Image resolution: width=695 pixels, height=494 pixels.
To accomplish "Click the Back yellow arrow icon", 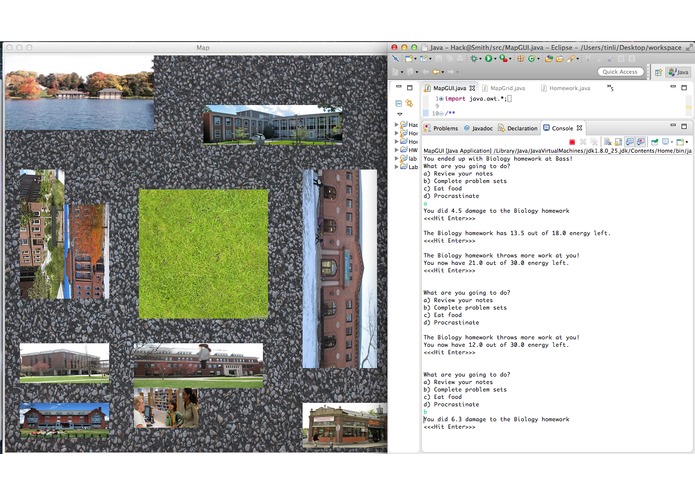I will tap(436, 72).
